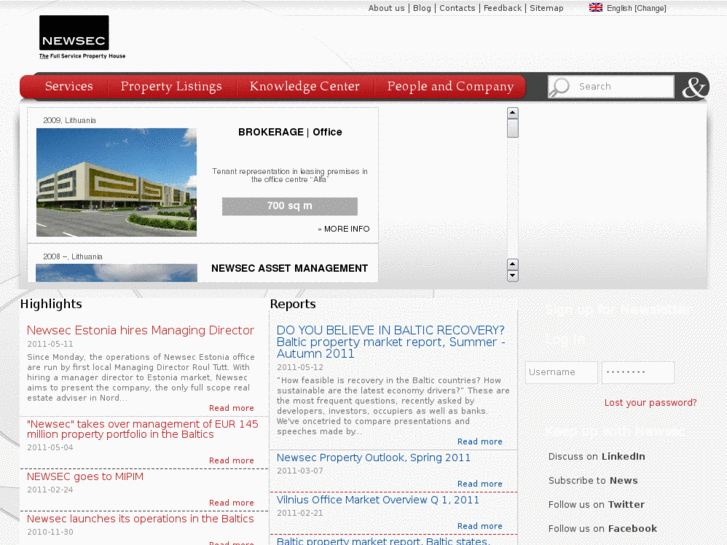This screenshot has height=545, width=727.
Task: Click the Reports heading
Action: (x=293, y=304)
